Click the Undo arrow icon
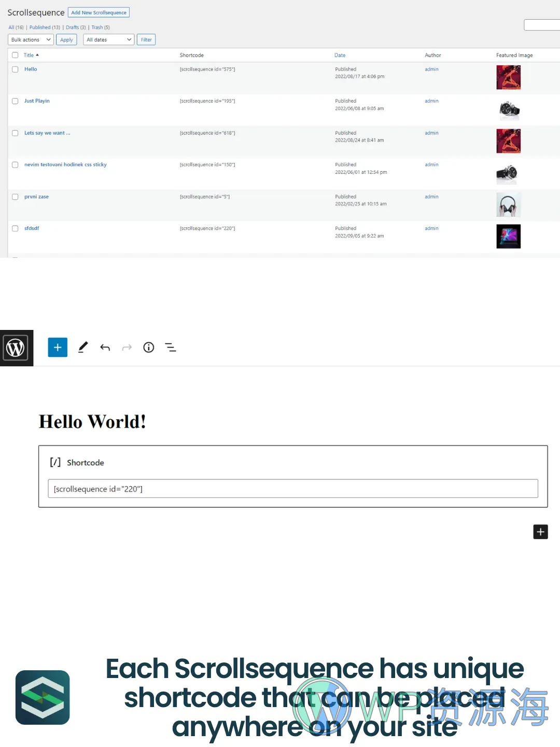 pos(105,348)
